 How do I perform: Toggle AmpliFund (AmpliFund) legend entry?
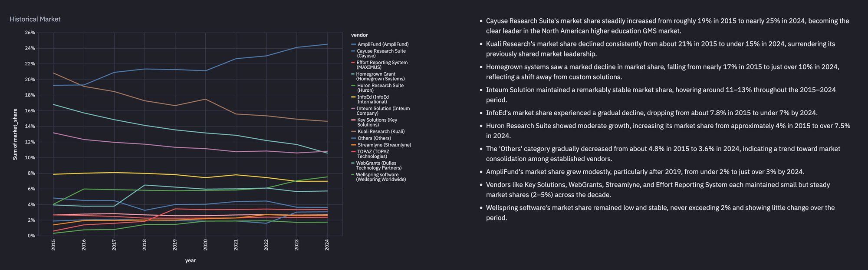(380, 44)
